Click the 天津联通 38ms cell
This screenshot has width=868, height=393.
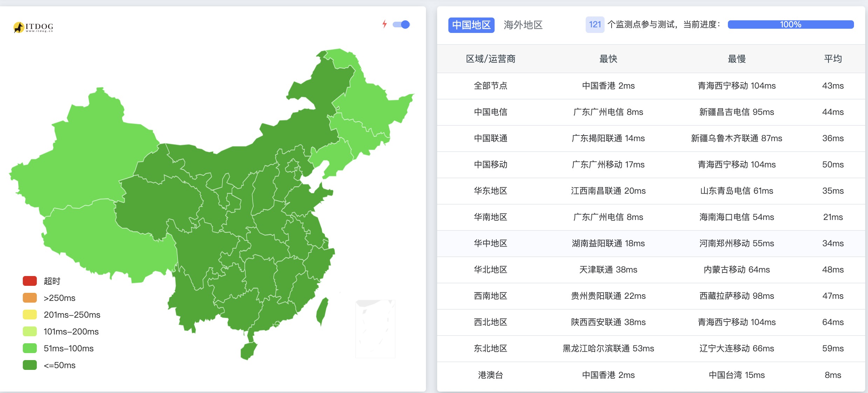pyautogui.click(x=608, y=270)
